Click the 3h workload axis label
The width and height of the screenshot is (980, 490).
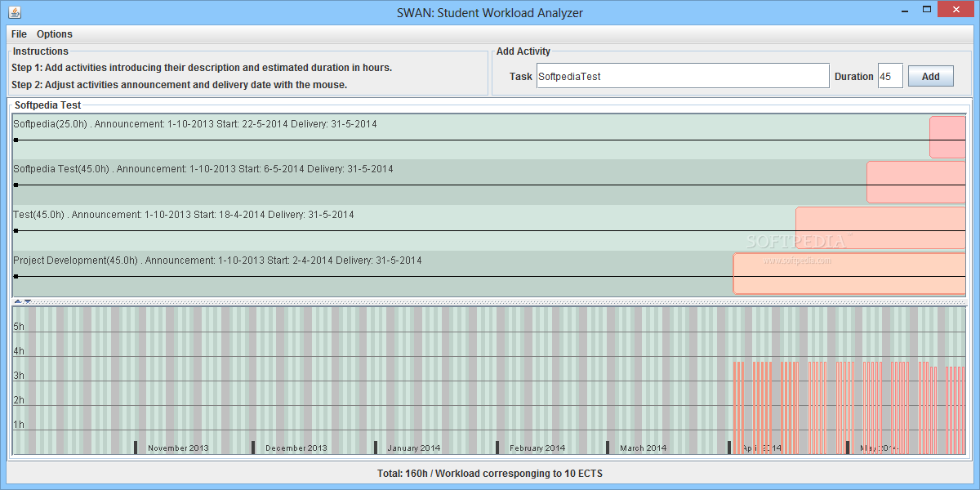tap(19, 376)
